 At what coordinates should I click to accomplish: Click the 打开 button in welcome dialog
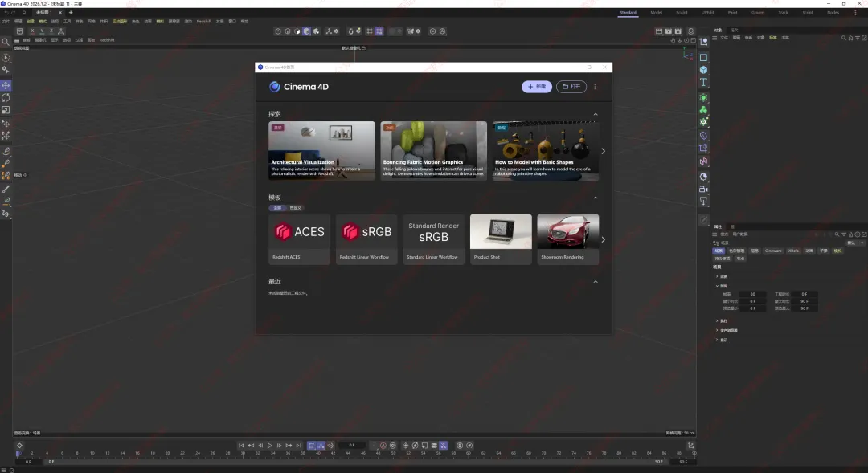[571, 87]
